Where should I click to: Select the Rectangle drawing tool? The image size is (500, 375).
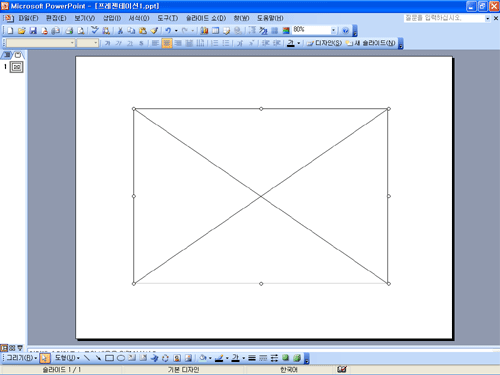click(x=109, y=358)
